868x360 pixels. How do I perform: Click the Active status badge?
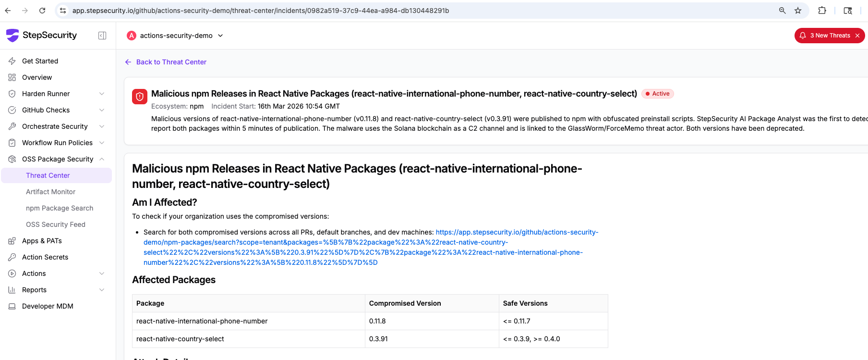[658, 94]
